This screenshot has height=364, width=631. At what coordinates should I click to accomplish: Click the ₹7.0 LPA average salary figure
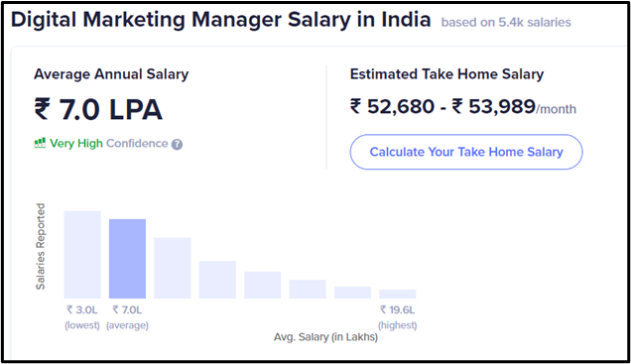(x=98, y=109)
